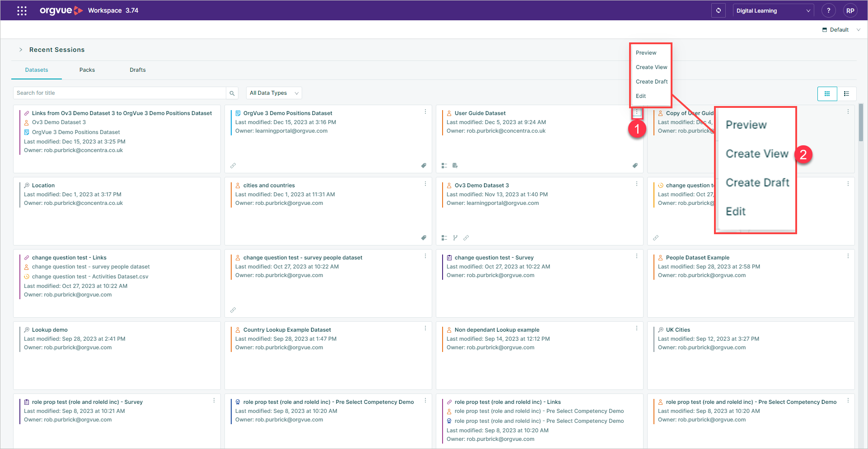Screen dimensions: 868x449
Task: Open the UK Cities dataset
Action: pyautogui.click(x=678, y=330)
